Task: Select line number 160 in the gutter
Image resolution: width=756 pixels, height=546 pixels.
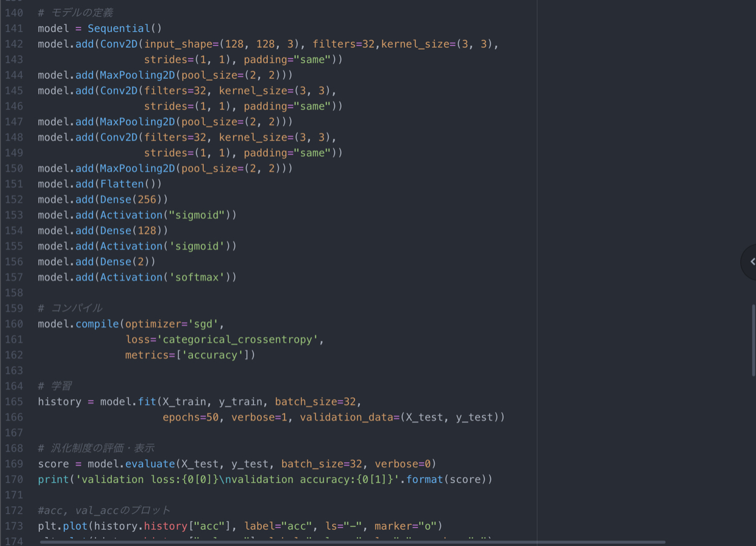Action: pyautogui.click(x=13, y=324)
